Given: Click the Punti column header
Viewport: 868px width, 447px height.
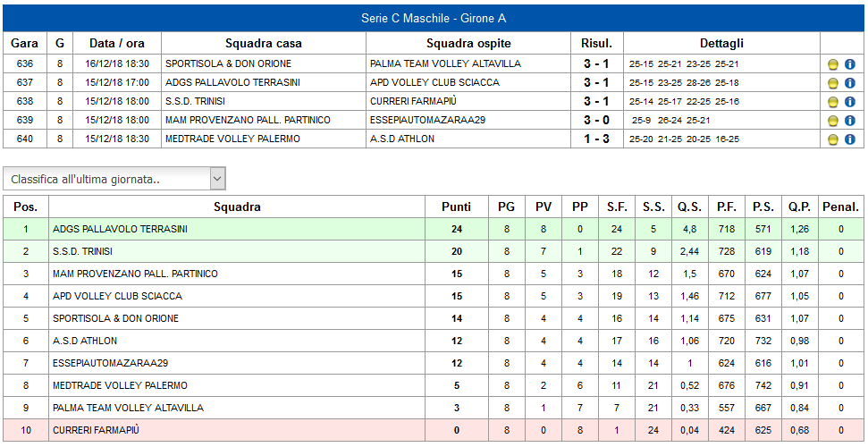Looking at the screenshot, I should coord(457,207).
